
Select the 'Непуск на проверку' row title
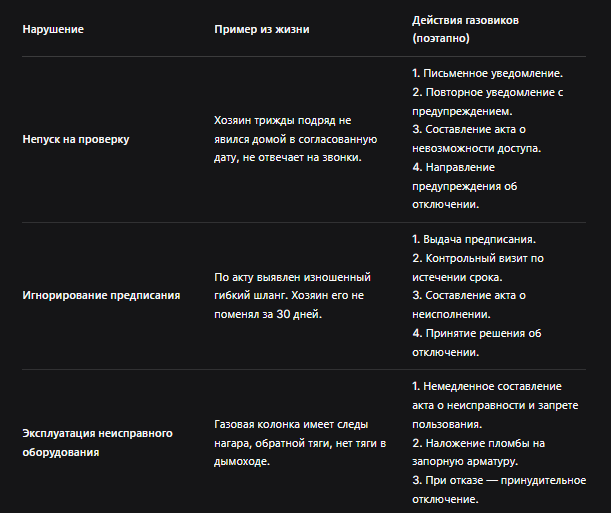tap(76, 139)
